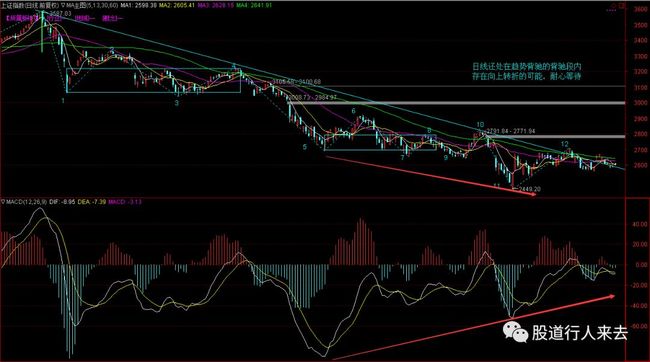This screenshot has width=650, height=362.
Task: Click 2800 on the price axis
Action: click(640, 134)
